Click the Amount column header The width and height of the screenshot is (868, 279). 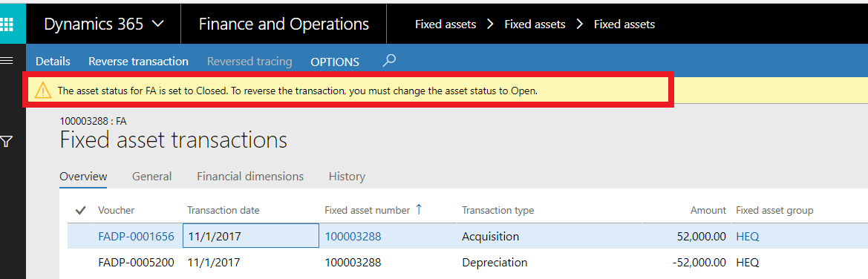708,210
